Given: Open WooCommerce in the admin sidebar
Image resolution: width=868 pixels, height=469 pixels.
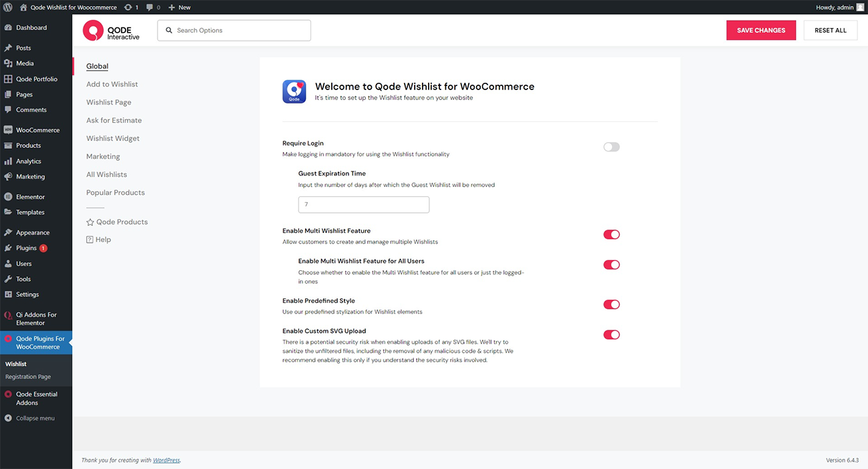Looking at the screenshot, I should (37, 130).
